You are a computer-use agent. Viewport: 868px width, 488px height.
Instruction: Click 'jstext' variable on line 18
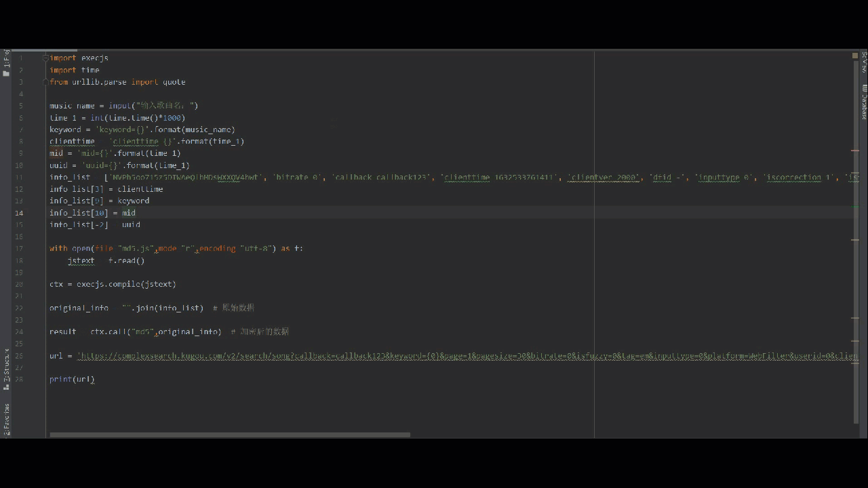[81, 261]
